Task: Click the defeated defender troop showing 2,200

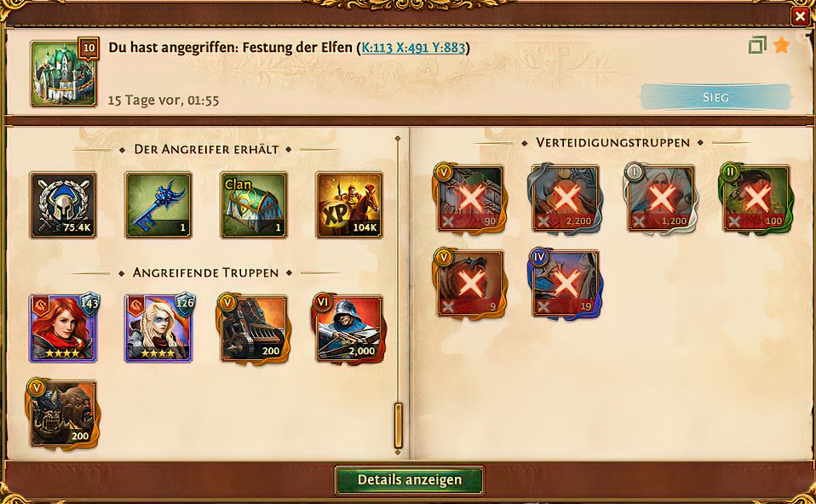Action: (x=566, y=198)
